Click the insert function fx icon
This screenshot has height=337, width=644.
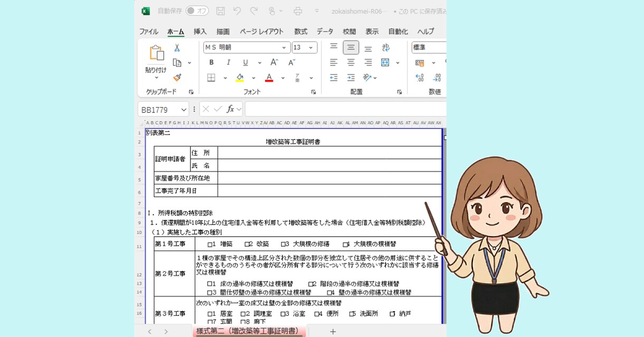pyautogui.click(x=231, y=109)
